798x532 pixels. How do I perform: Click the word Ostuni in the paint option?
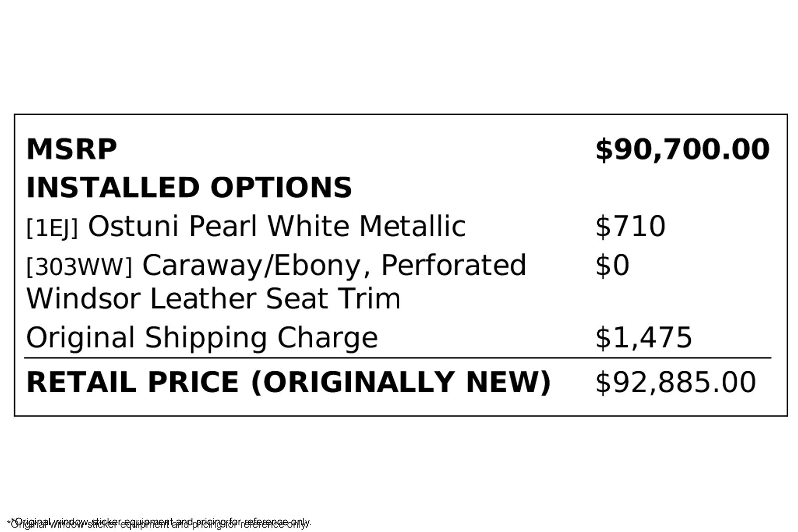[x=133, y=226]
